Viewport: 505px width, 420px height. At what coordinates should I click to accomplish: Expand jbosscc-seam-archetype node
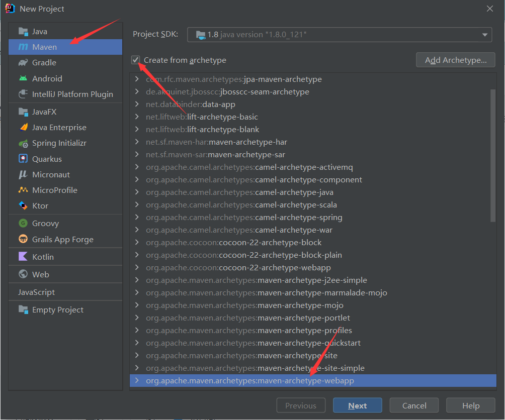[137, 91]
